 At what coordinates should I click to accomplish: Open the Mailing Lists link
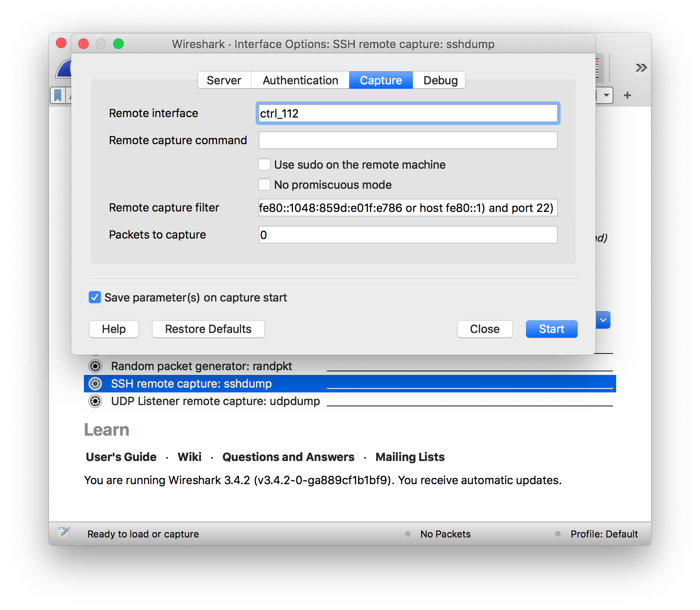410,457
